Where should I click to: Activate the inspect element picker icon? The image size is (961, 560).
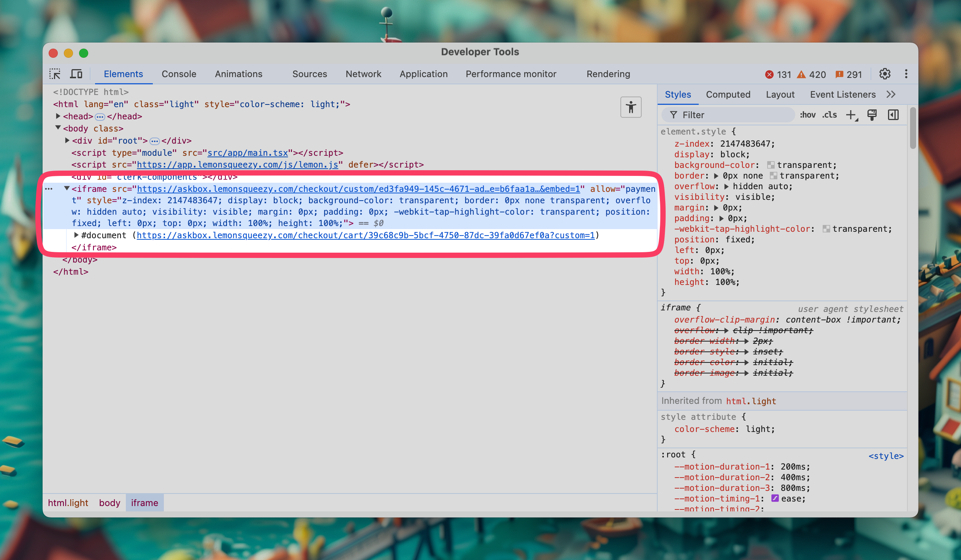[55, 74]
